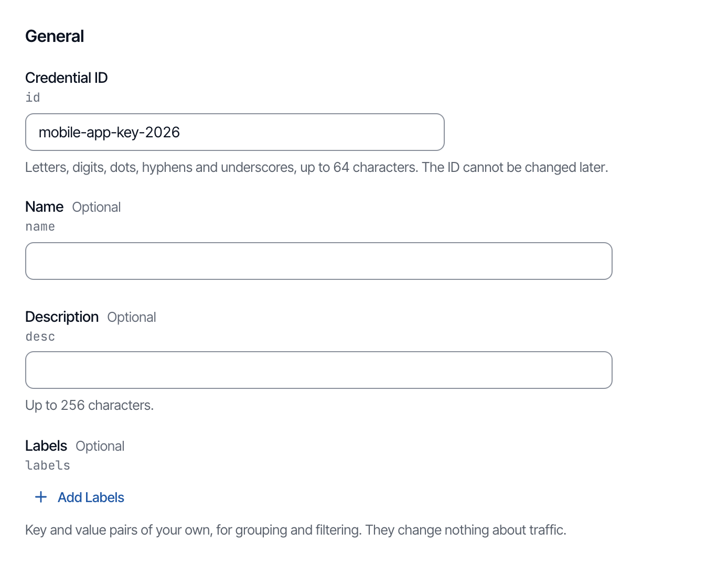Click the plus icon beside Add Labels
The image size is (728, 565).
(41, 497)
